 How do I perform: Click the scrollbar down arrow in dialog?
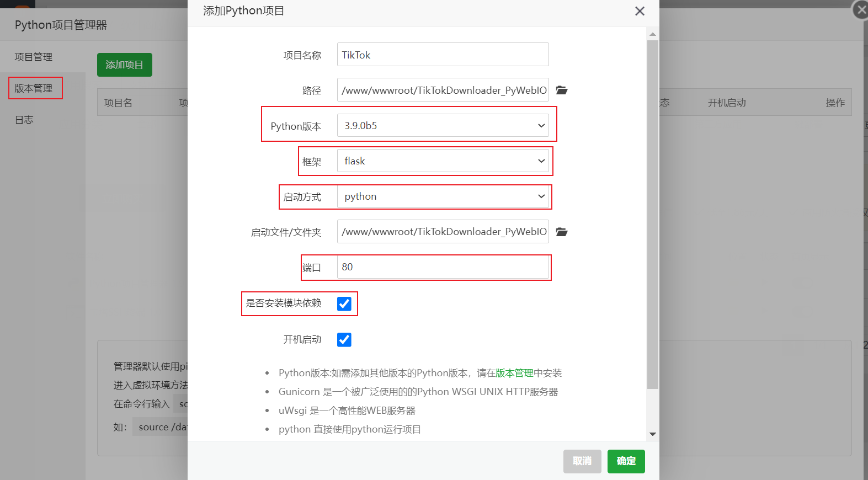click(x=653, y=434)
